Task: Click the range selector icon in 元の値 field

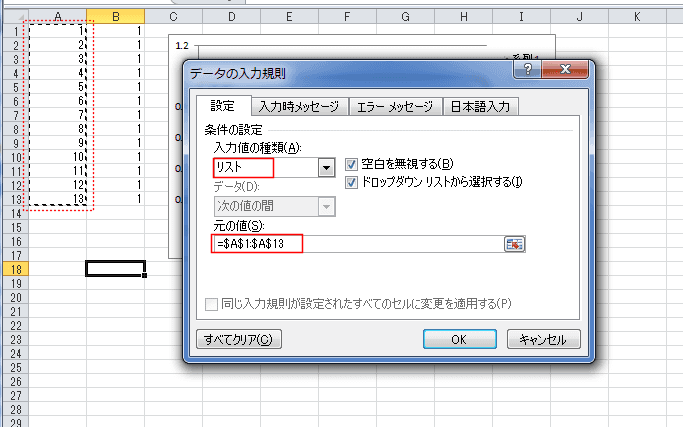Action: (x=514, y=244)
